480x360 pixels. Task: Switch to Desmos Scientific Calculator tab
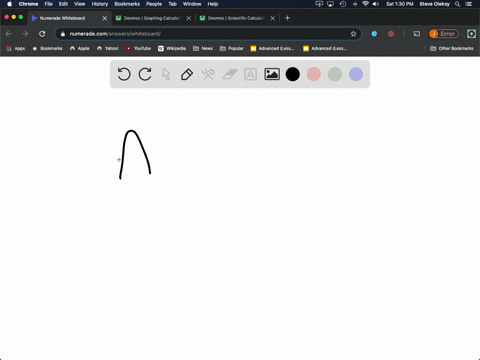click(x=236, y=18)
